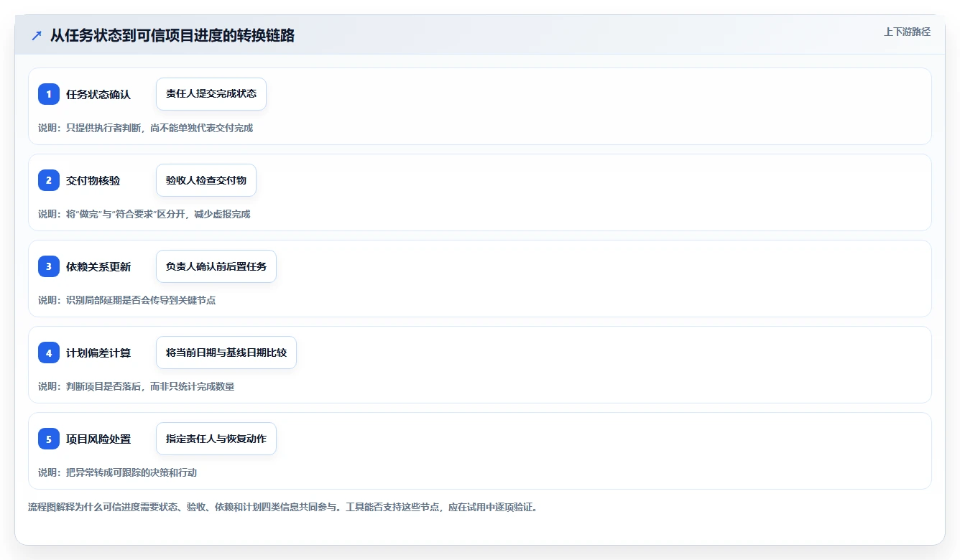Click the title 从任务状态到可信项目进度的转换链路
This screenshot has height=560, width=960.
[172, 35]
